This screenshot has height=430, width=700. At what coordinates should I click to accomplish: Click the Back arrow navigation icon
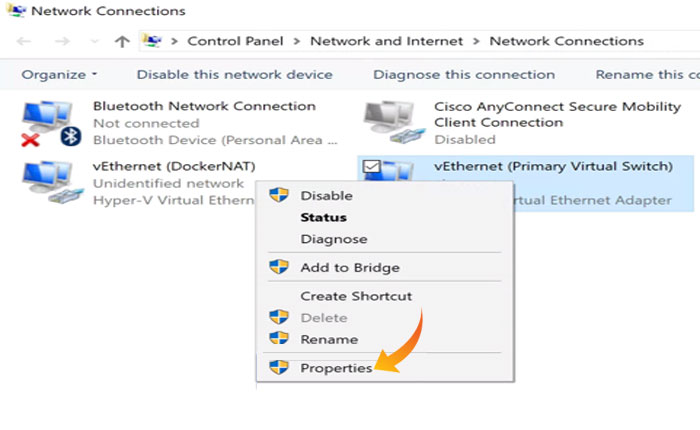pyautogui.click(x=25, y=41)
